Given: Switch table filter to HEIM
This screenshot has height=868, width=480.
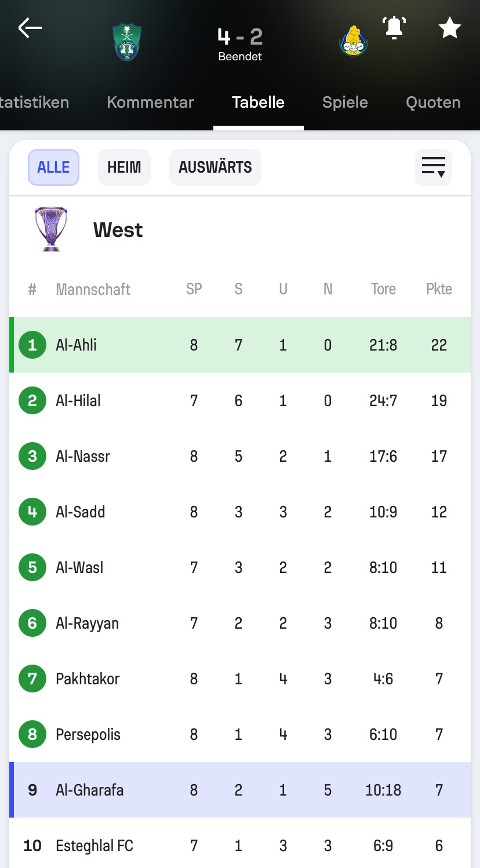Looking at the screenshot, I should point(124,167).
